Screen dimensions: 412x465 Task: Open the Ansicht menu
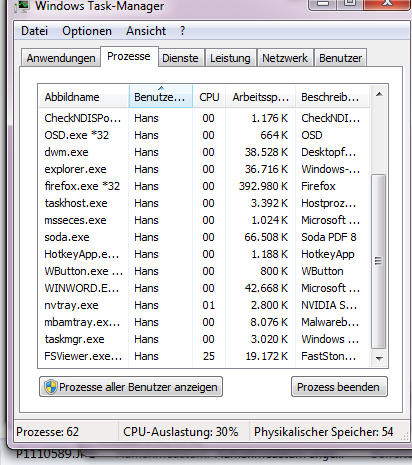[x=146, y=31]
